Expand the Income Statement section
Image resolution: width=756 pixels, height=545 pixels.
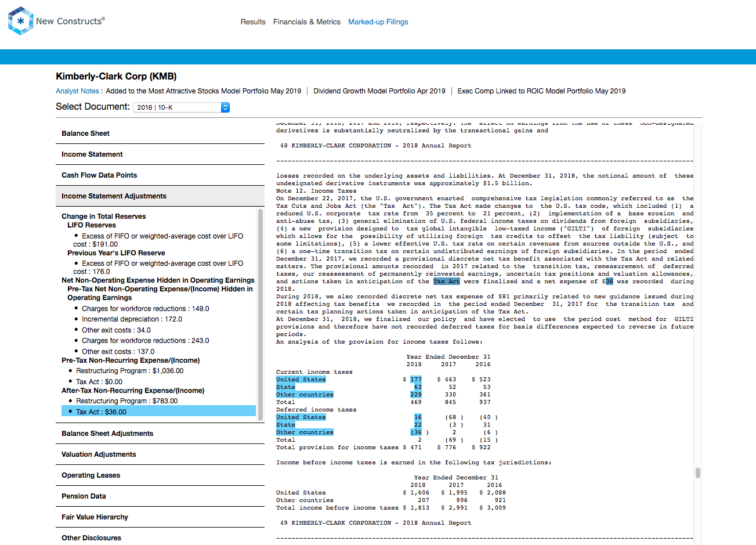[160, 154]
